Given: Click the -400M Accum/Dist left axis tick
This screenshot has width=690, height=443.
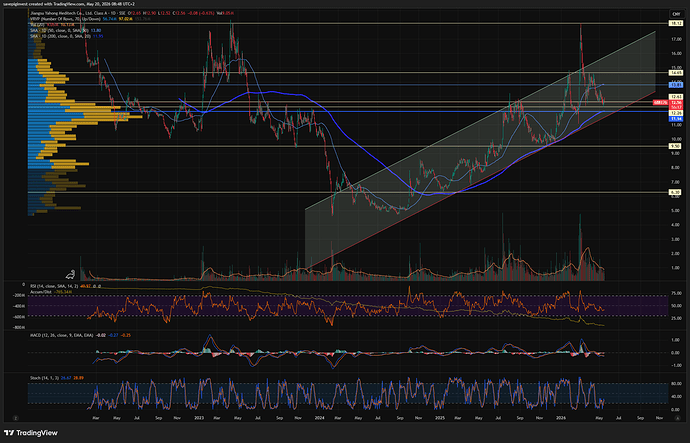Looking at the screenshot, I should tap(18, 306).
